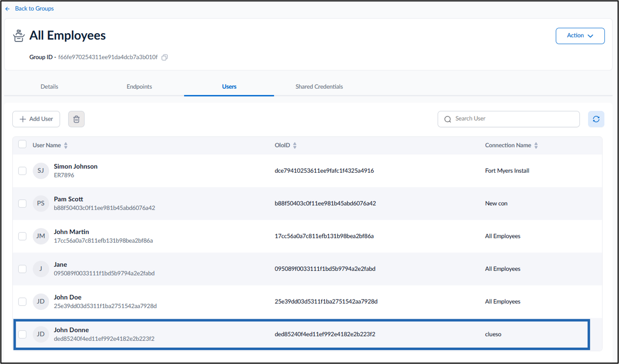This screenshot has height=364, width=619.
Task: Click Fort Myers Install connection name
Action: 507,171
